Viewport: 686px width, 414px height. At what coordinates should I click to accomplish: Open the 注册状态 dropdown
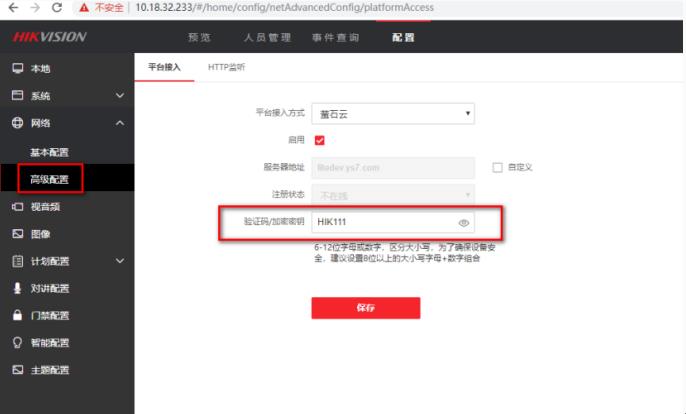tap(393, 194)
